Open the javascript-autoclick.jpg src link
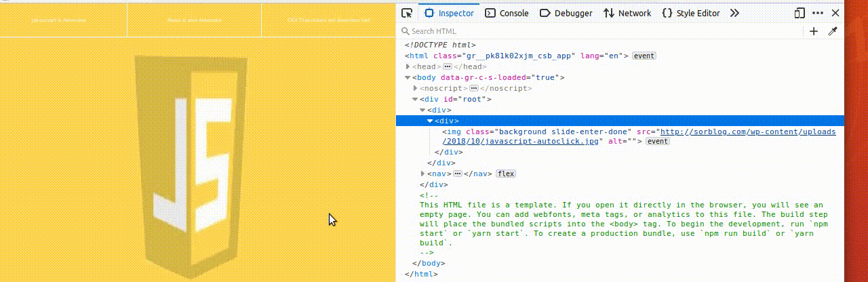Screen dimensions: 868x282 639,136
